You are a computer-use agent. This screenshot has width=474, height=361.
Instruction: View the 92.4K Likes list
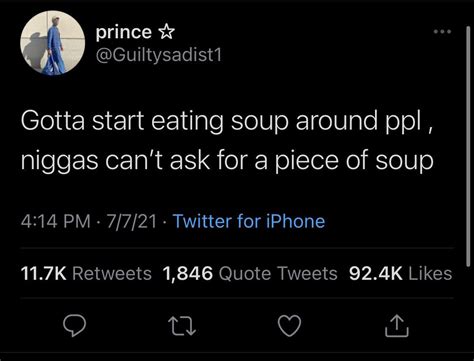400,273
